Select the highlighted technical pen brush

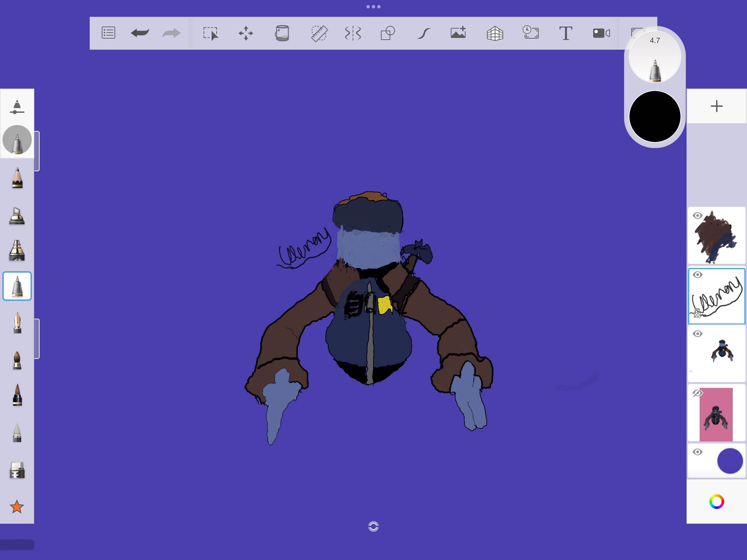[x=17, y=286]
